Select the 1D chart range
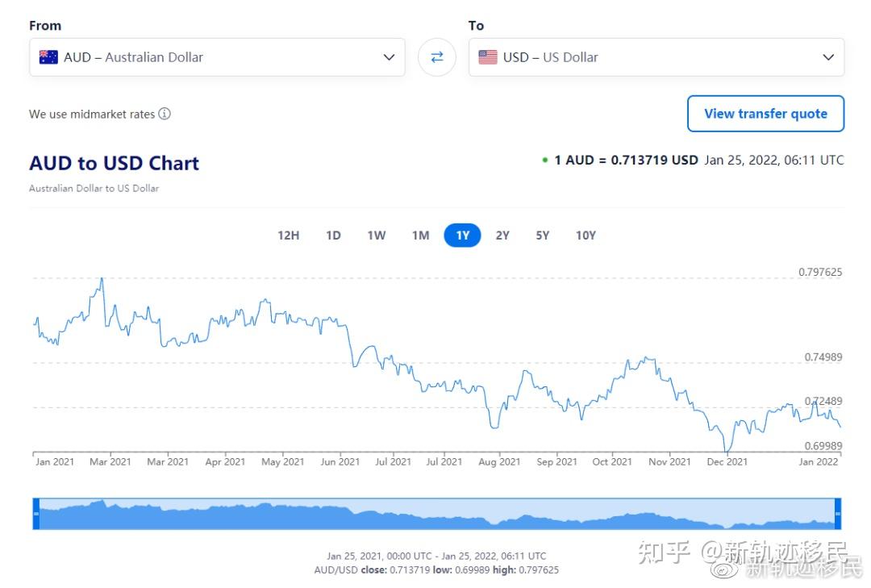 (333, 236)
